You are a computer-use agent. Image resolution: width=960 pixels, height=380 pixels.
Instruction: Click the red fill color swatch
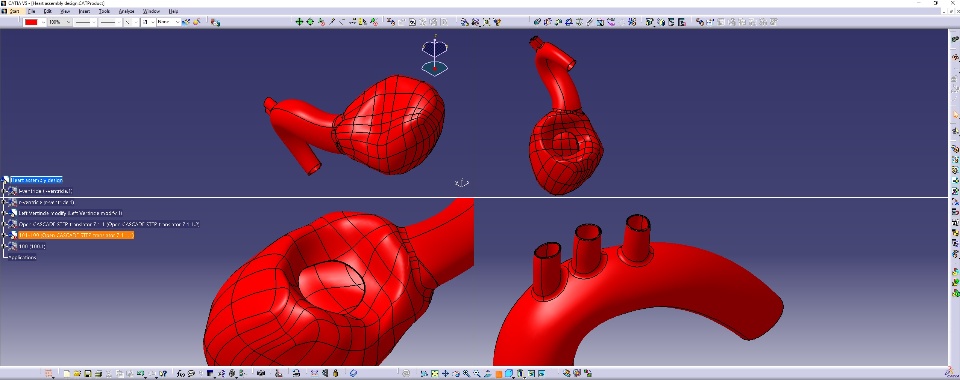31,22
